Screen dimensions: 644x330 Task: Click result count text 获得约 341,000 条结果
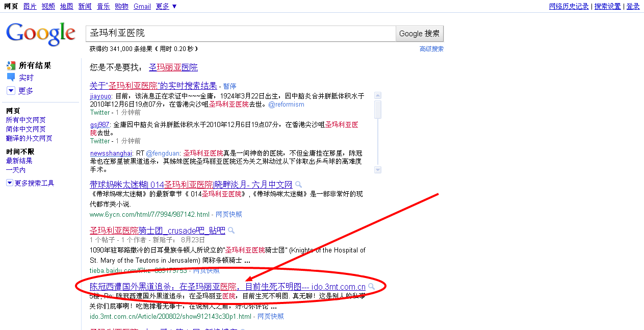[121, 49]
